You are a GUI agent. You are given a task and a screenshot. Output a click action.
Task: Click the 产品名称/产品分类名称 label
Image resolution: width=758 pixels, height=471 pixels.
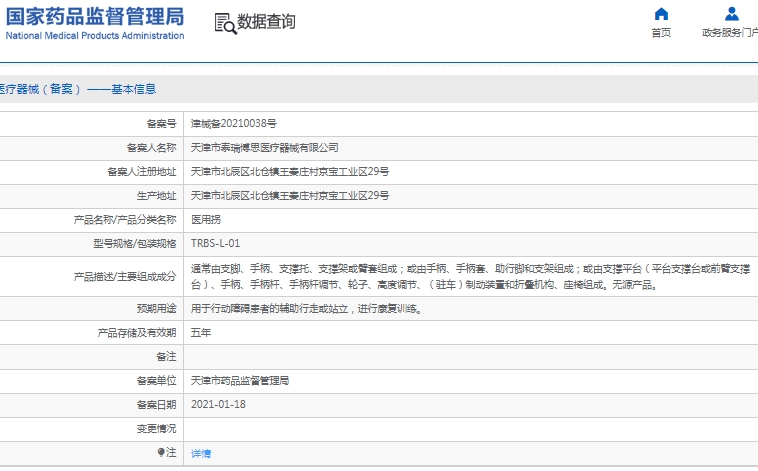pos(125,220)
